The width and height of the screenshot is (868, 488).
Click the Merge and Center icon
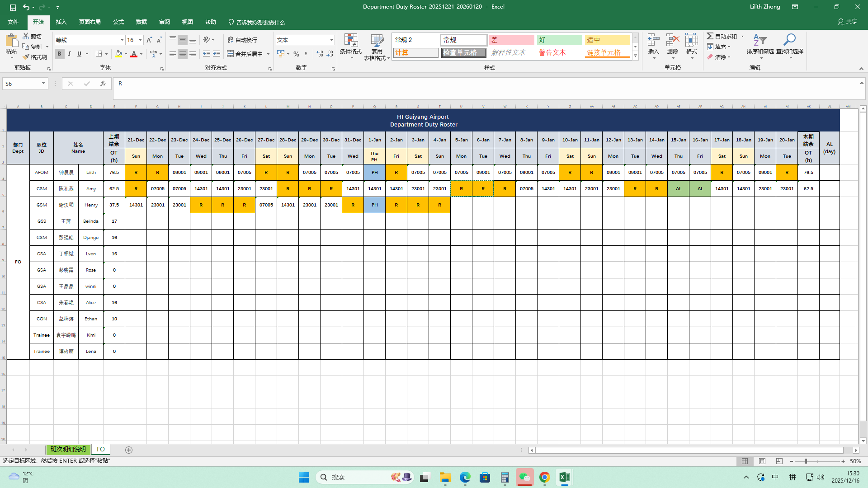pos(231,54)
